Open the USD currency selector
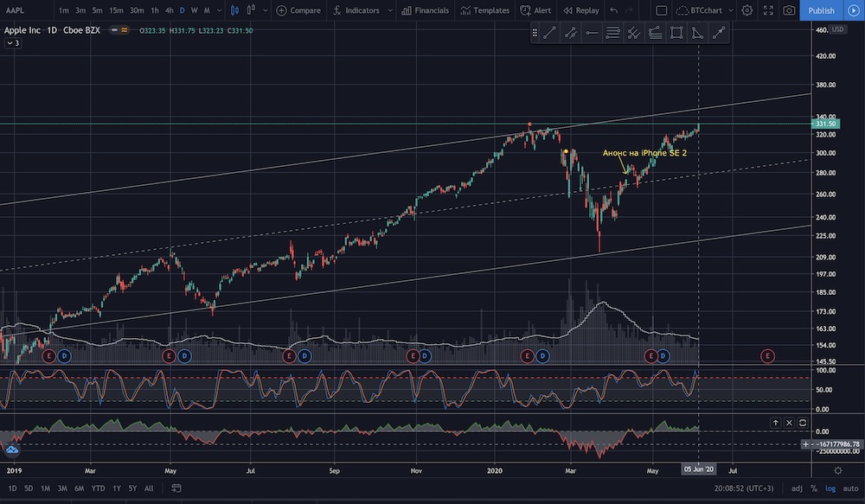This screenshot has width=865, height=504. click(837, 29)
